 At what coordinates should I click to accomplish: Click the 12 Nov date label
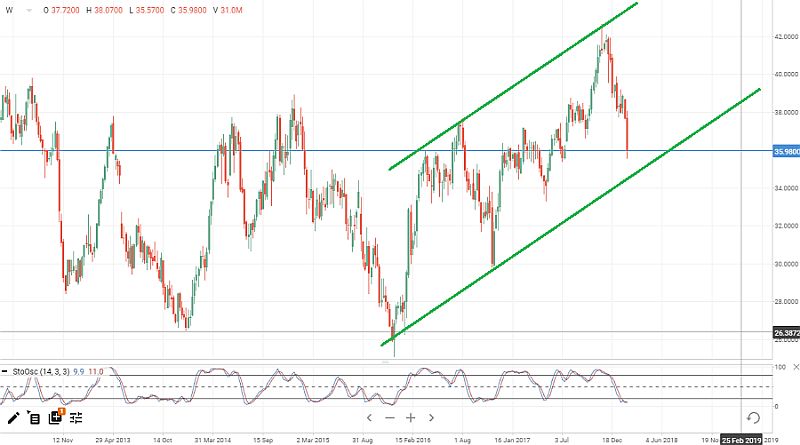[63, 440]
